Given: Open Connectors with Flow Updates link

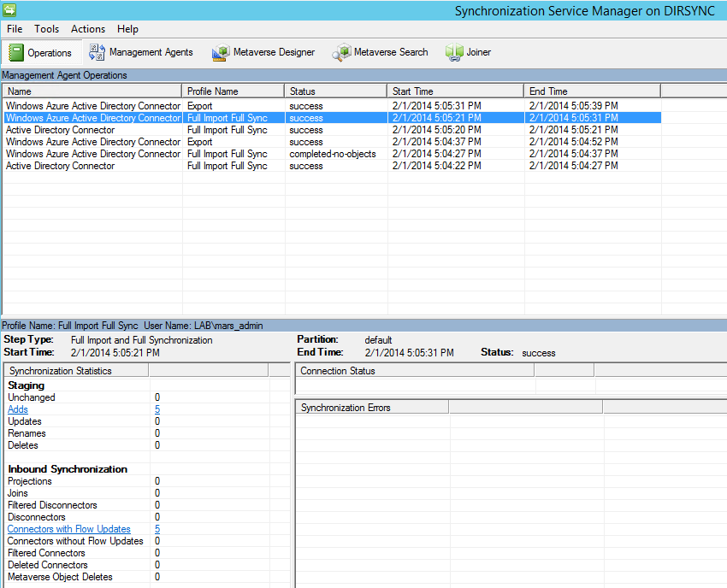Looking at the screenshot, I should (x=68, y=529).
